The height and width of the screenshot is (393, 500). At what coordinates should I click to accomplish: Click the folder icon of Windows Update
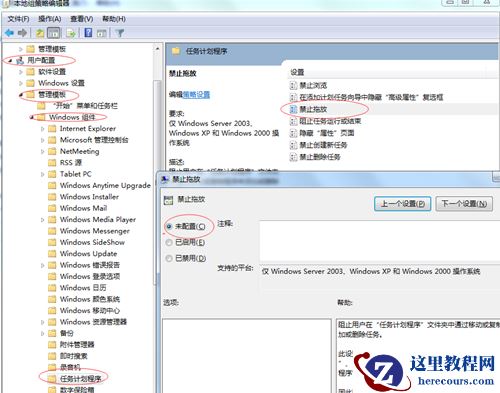click(x=52, y=254)
